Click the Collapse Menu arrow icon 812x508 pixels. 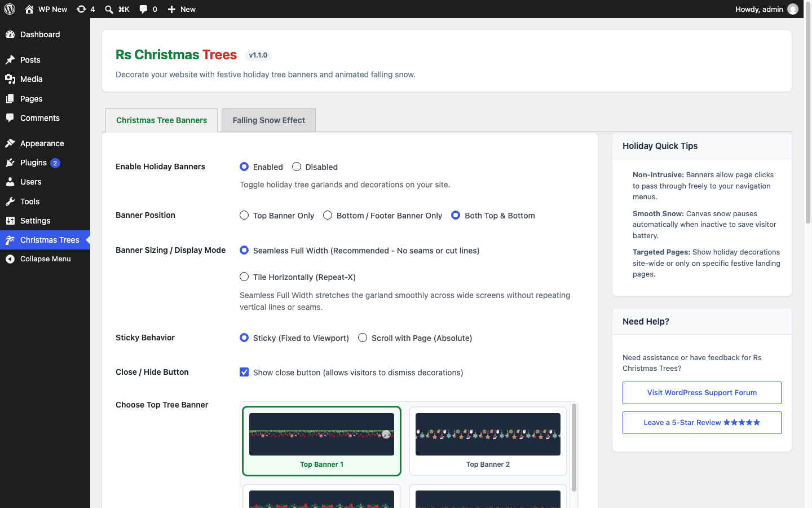click(x=10, y=259)
